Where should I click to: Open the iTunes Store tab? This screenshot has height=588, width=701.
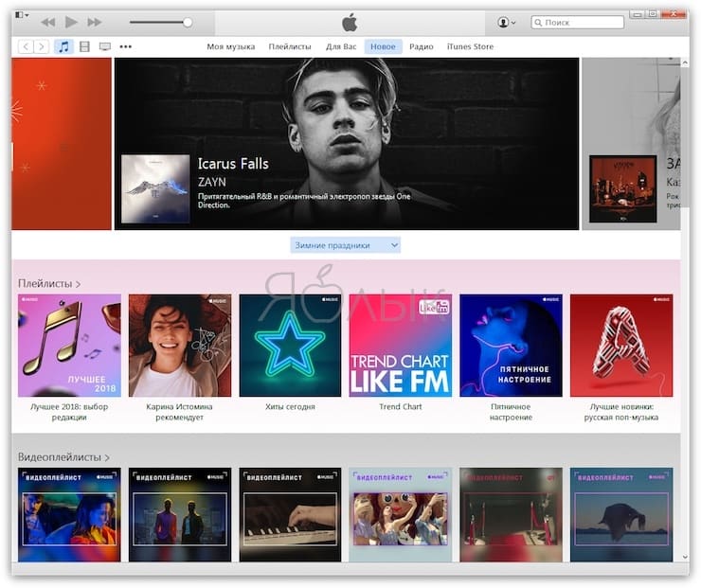coord(470,46)
